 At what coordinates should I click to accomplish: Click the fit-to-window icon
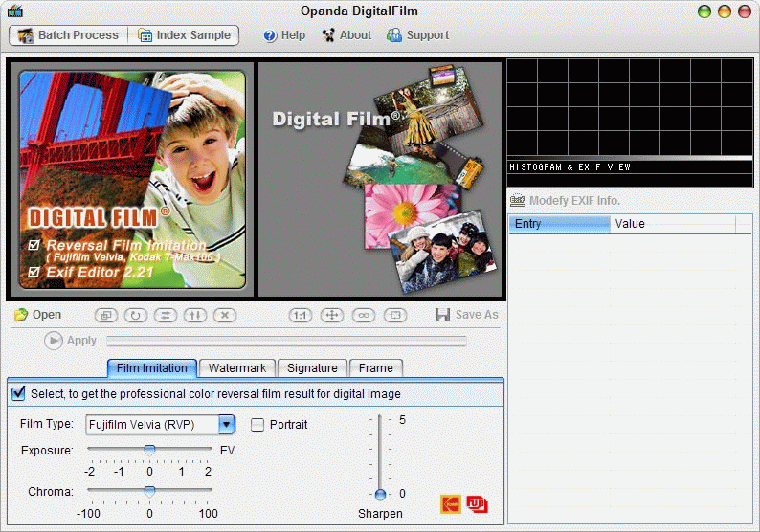coord(395,316)
